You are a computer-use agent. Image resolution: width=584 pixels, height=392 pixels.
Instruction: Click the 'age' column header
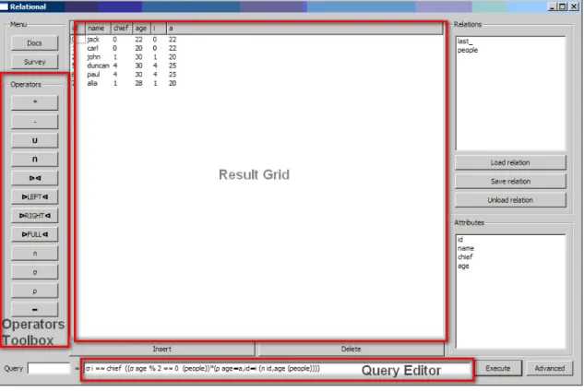tap(141, 29)
